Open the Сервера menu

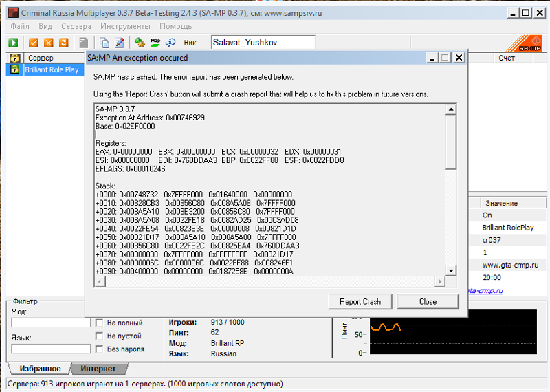click(x=76, y=26)
